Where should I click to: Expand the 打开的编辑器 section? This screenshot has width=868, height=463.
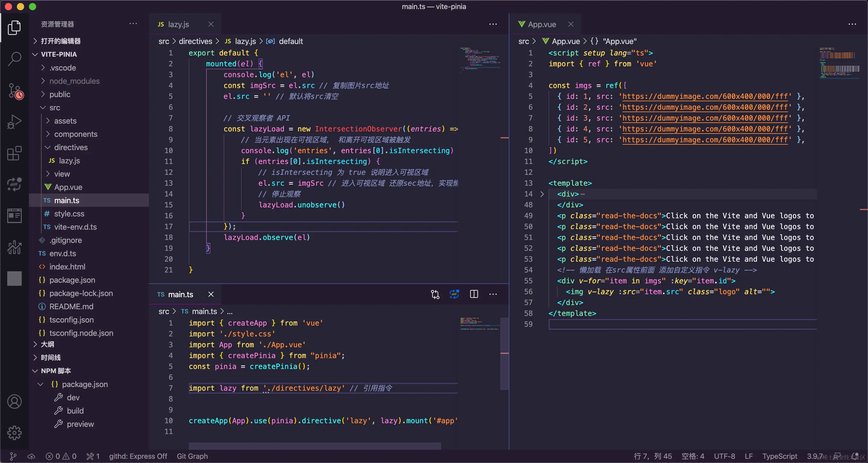click(61, 41)
